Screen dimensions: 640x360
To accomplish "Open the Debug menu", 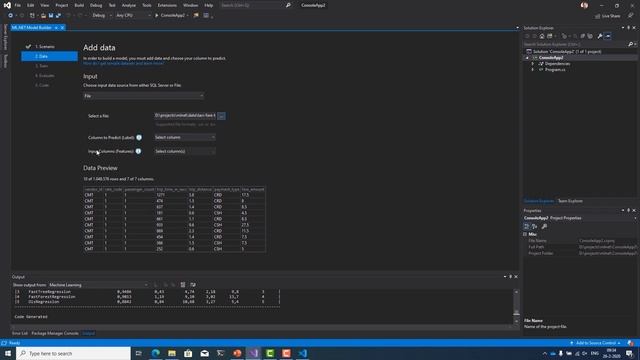I will pyautogui.click(x=96, y=5).
